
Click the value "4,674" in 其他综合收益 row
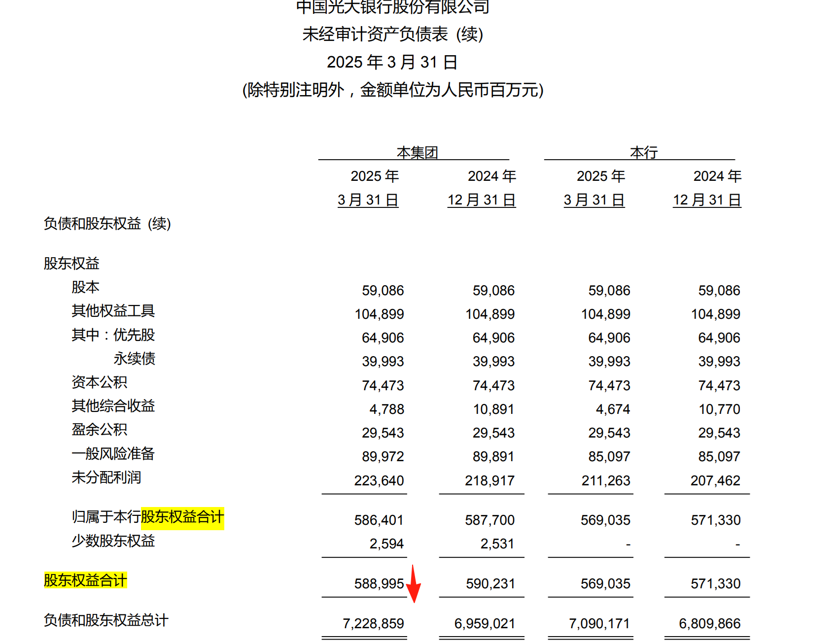[613, 409]
